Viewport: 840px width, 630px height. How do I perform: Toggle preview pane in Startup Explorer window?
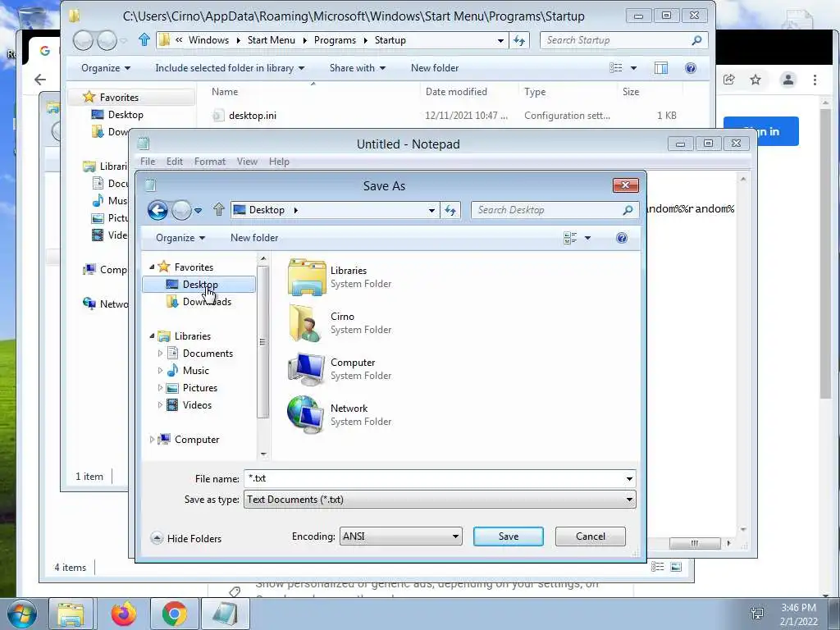pyautogui.click(x=661, y=68)
